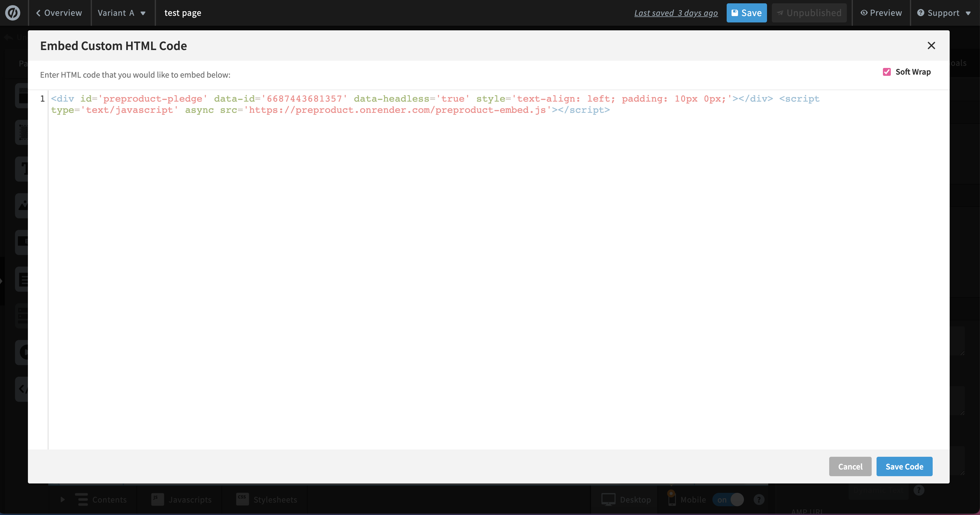Cancel the HTML embed dialog

(850, 466)
